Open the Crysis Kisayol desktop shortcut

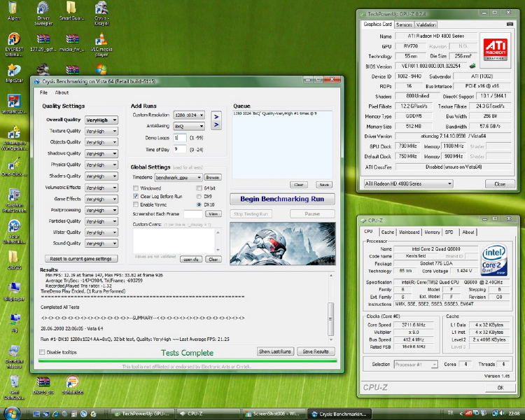pyautogui.click(x=101, y=13)
